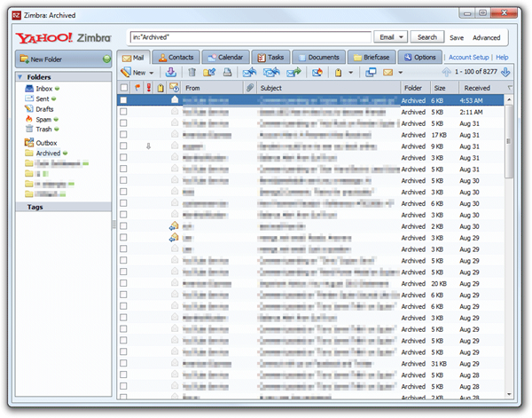Switch to the Contacts tab

[x=176, y=57]
